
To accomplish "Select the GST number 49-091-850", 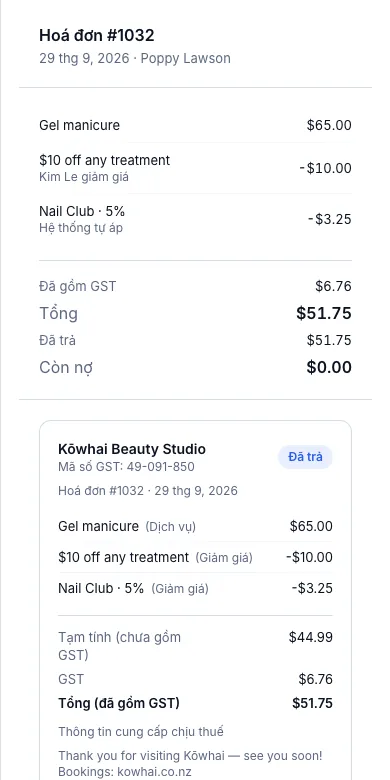I will coord(160,467).
